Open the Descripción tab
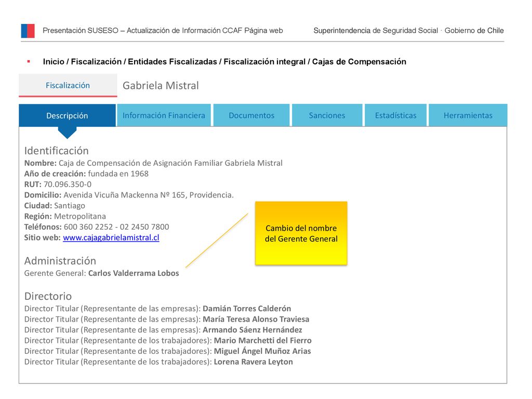This screenshot has height=399, width=532. [x=67, y=115]
